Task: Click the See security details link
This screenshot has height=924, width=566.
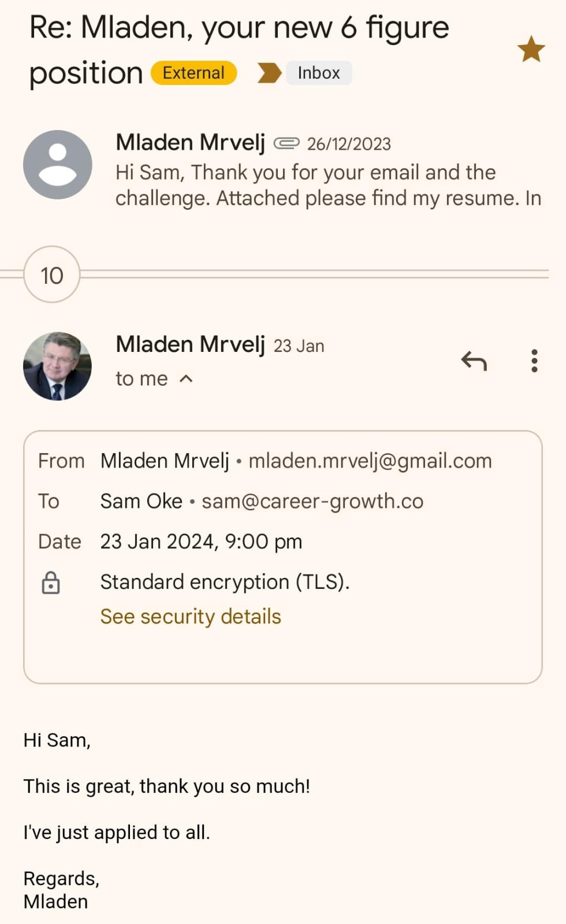Action: pos(191,617)
